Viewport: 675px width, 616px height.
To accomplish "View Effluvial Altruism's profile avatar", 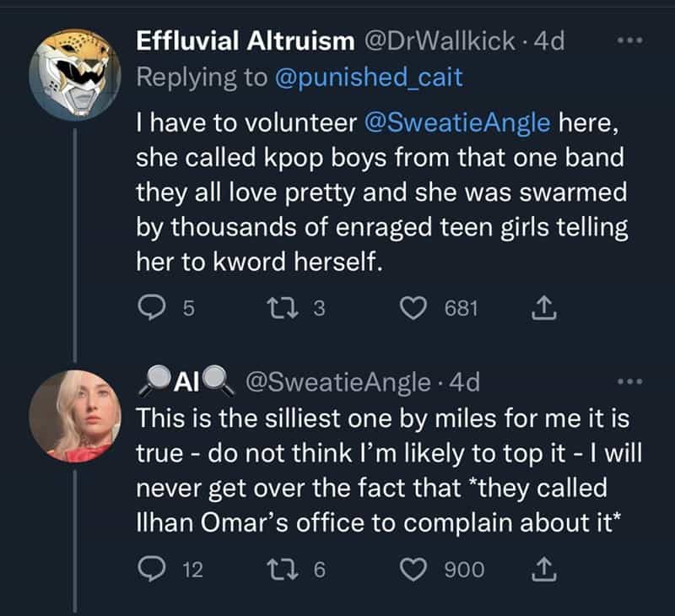I will [74, 69].
